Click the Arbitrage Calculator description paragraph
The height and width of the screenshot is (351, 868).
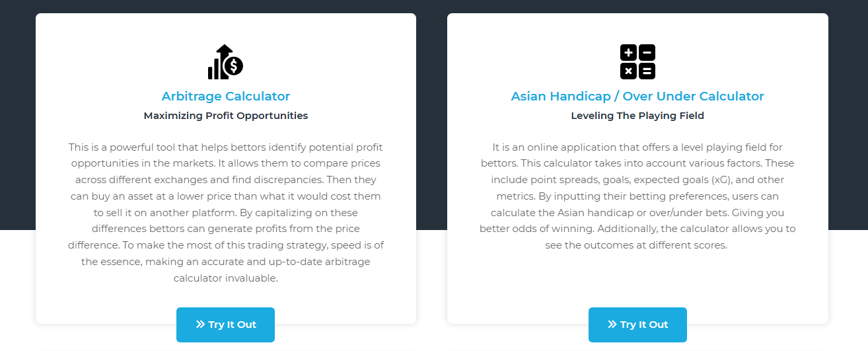(x=226, y=213)
